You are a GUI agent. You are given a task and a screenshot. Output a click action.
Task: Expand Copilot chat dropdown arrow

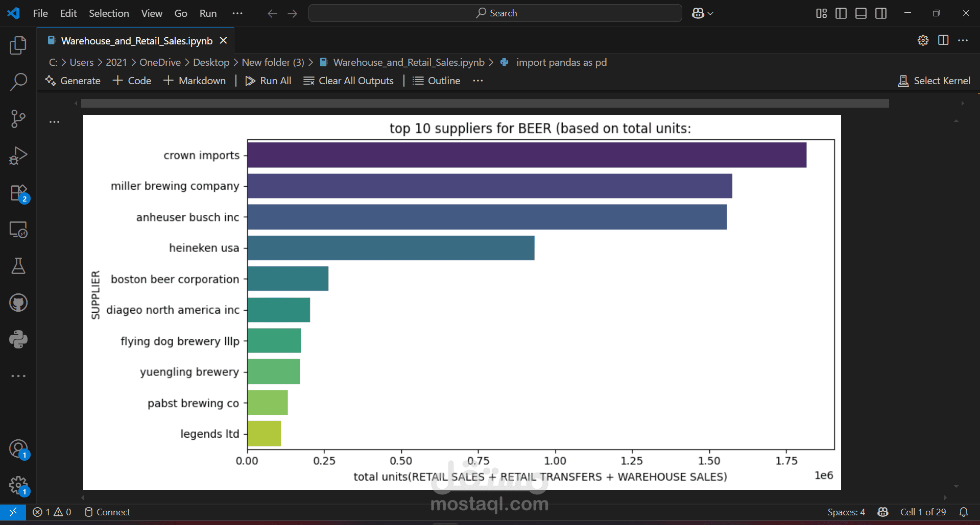tap(710, 13)
